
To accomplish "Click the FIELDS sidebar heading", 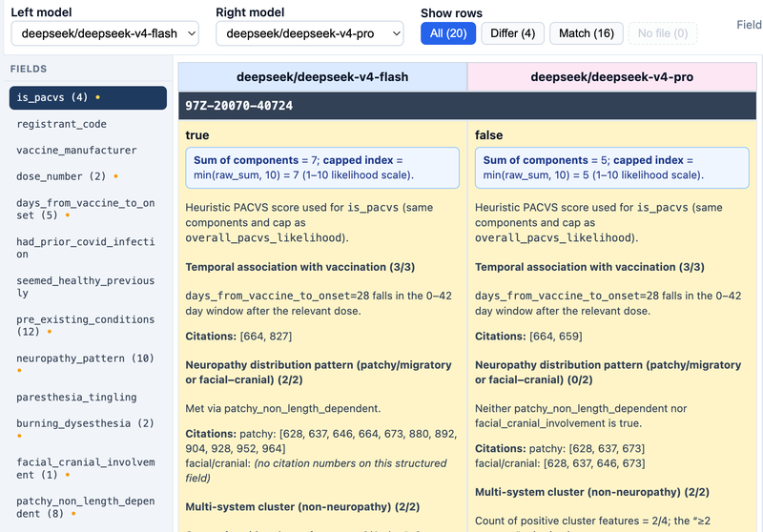I will pyautogui.click(x=29, y=69).
